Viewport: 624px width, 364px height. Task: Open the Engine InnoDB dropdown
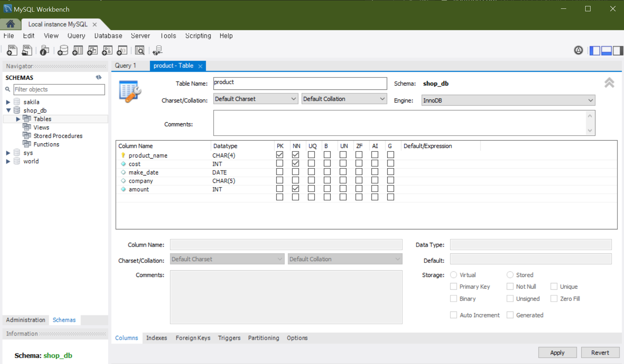(x=508, y=100)
